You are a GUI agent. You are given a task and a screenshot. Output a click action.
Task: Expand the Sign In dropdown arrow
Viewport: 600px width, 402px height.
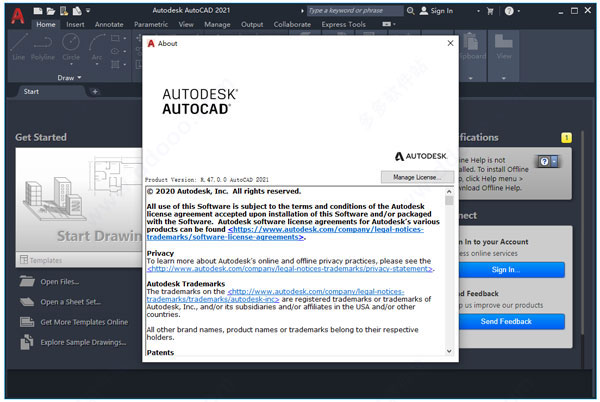tap(478, 11)
